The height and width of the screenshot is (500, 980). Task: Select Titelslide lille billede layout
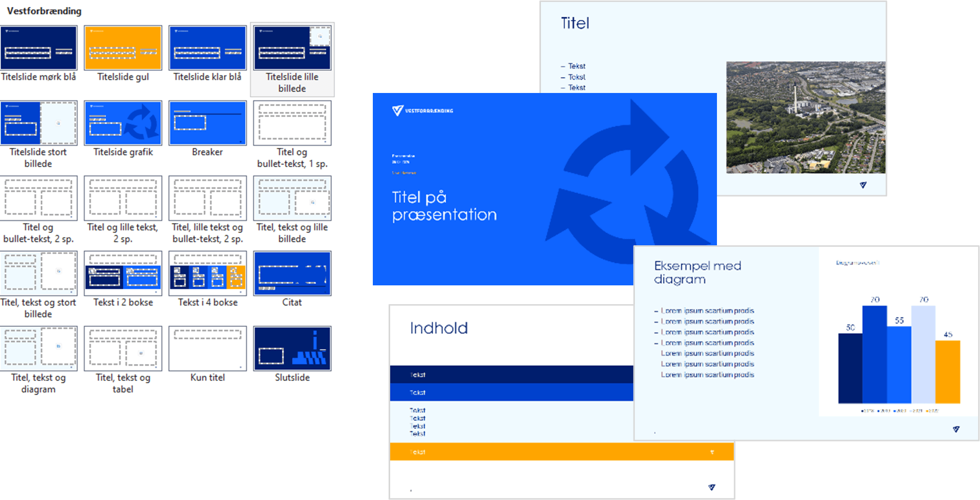coord(292,48)
